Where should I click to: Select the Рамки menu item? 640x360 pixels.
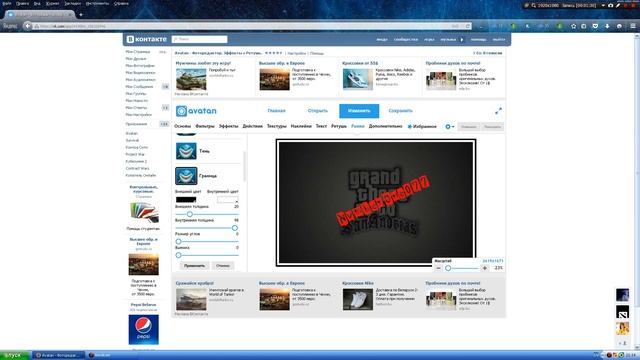pos(358,127)
